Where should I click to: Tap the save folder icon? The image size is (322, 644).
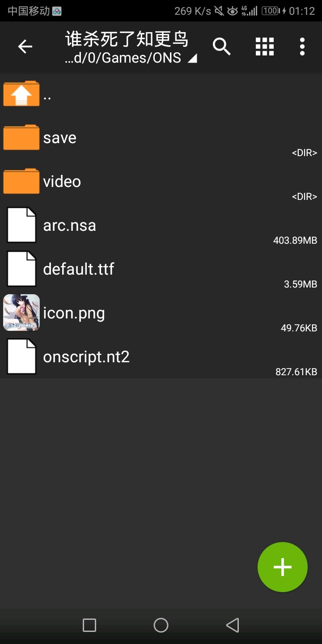point(21,137)
